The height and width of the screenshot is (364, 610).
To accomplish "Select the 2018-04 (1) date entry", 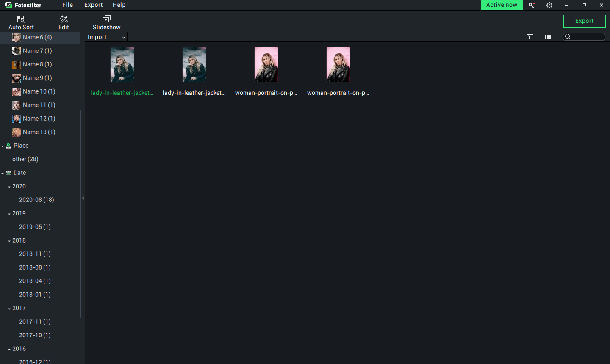I will pyautogui.click(x=35, y=281).
